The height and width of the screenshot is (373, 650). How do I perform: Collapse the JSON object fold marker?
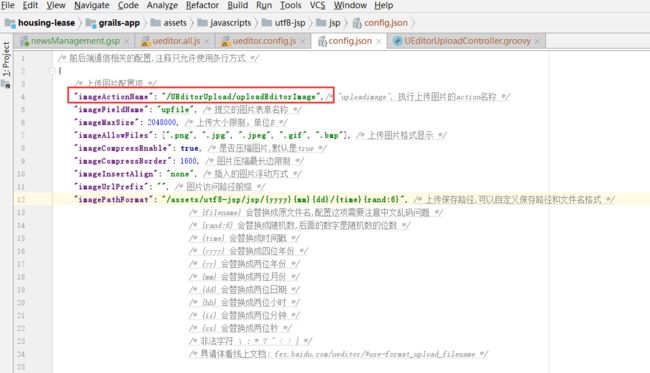point(52,71)
